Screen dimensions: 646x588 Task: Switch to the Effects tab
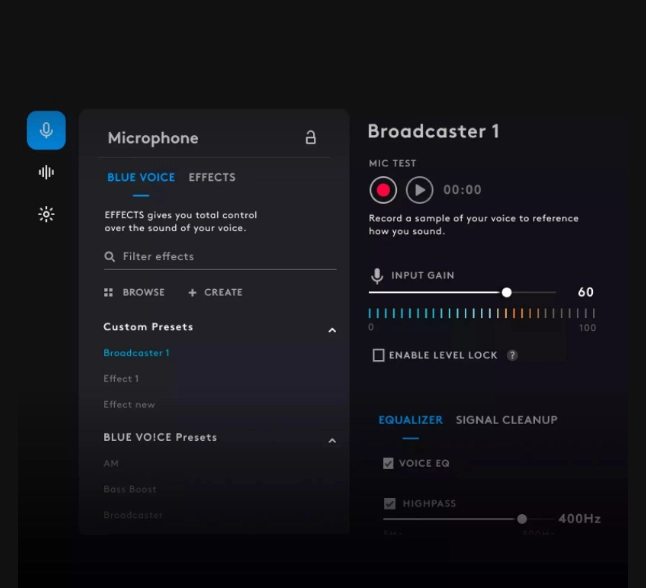(212, 177)
